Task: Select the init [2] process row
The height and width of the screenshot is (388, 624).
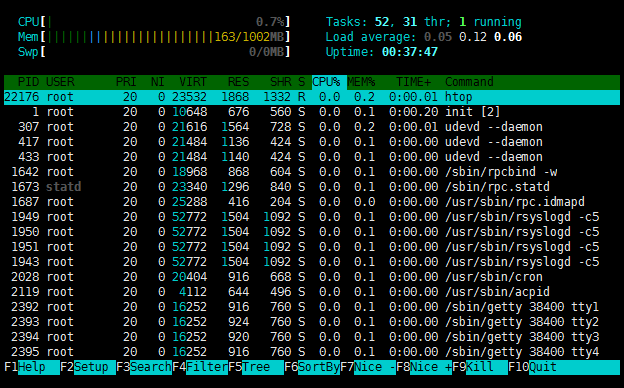Action: tap(312, 112)
